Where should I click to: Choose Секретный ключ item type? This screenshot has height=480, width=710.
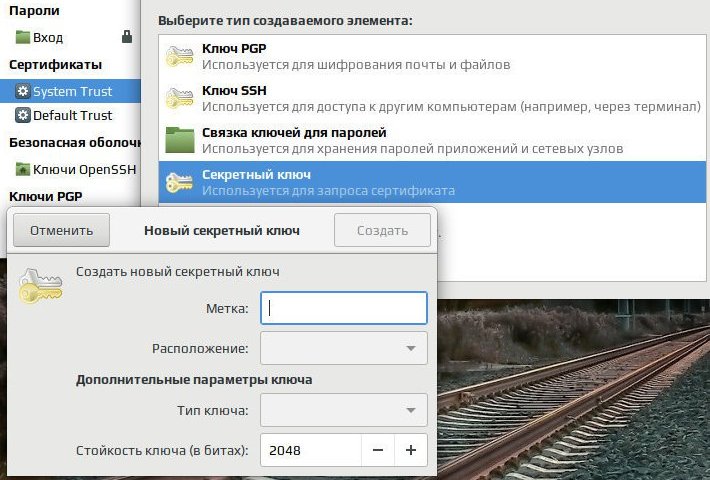[x=432, y=182]
